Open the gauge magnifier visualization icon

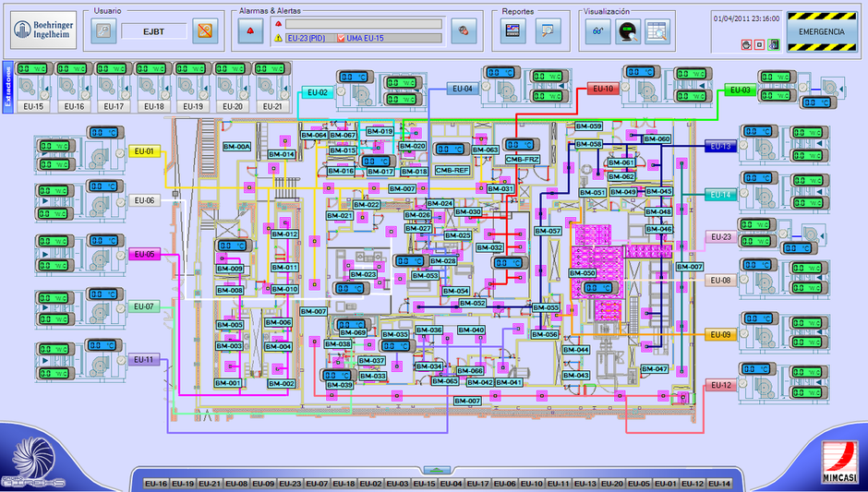click(628, 31)
